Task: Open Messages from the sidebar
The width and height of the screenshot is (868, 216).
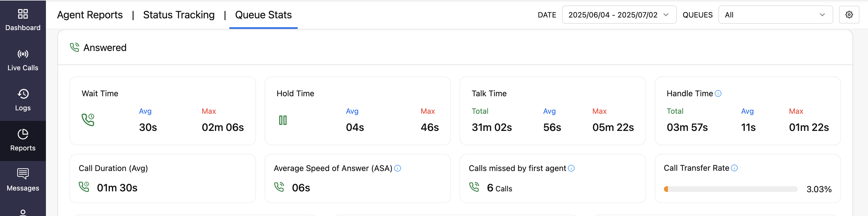Action: tap(23, 180)
